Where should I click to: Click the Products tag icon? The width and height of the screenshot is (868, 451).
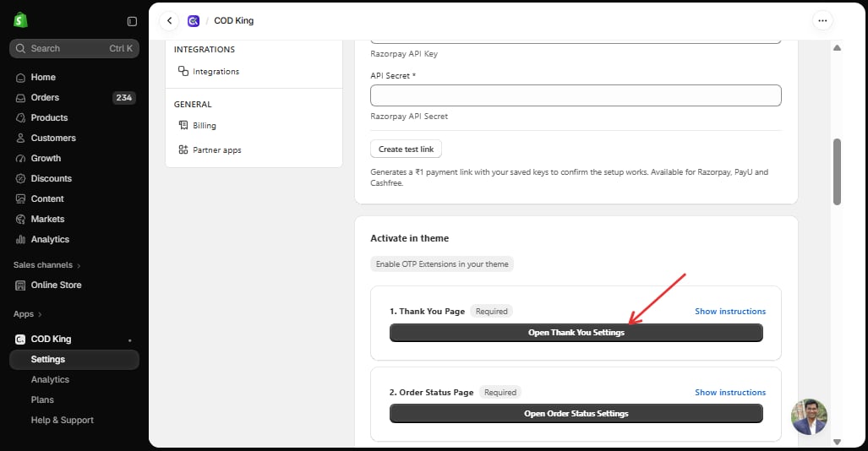point(20,118)
